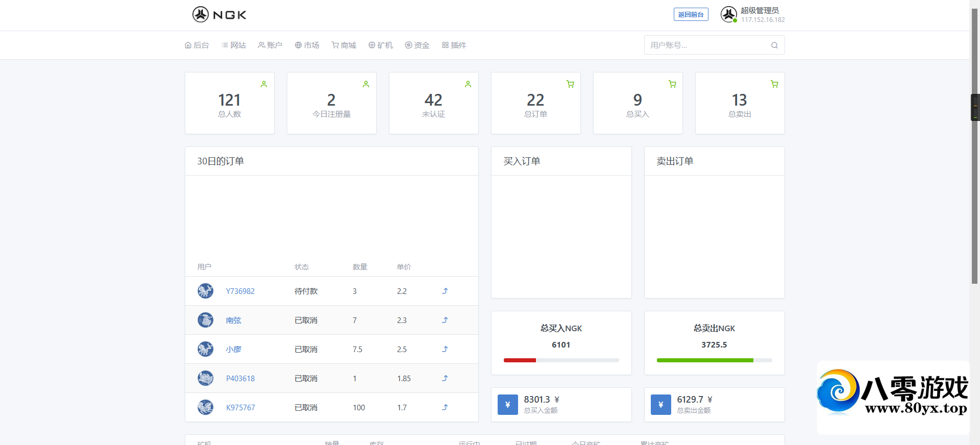This screenshot has height=445, width=980.
Task: Click the 买入订单 panel title
Action: pyautogui.click(x=522, y=161)
